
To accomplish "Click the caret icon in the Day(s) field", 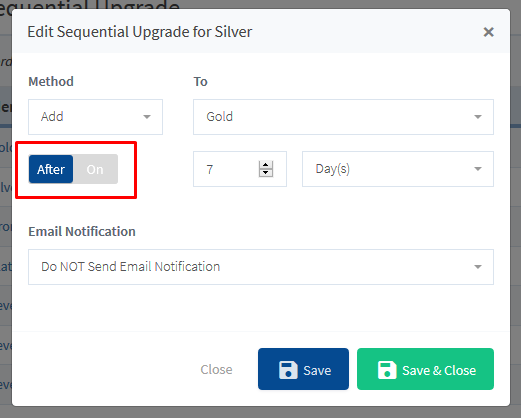I will tap(478, 169).
